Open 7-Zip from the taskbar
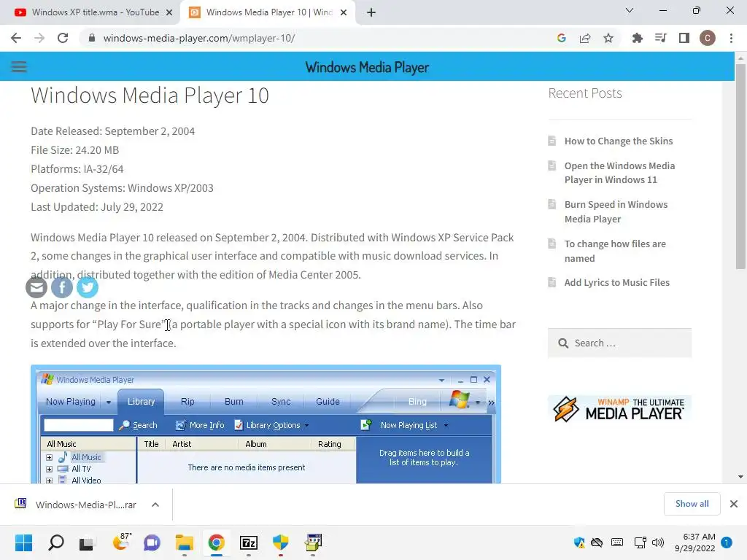This screenshot has height=560, width=747. [x=249, y=542]
